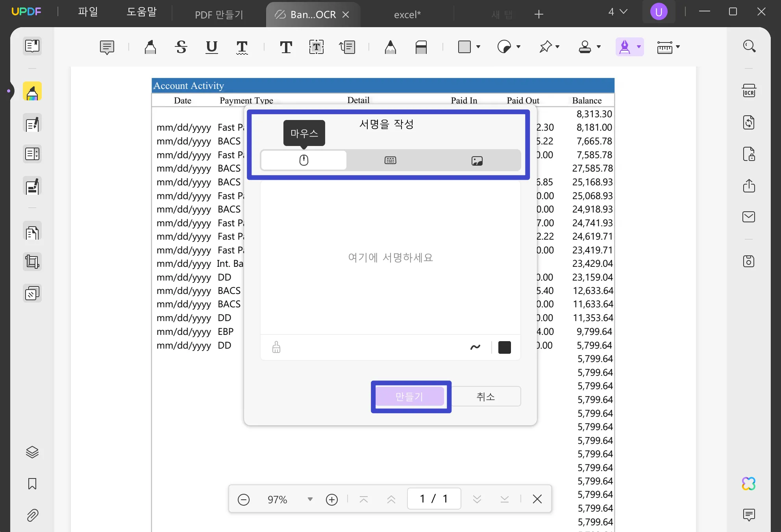This screenshot has width=781, height=532.
Task: Switch to the excel* tab
Action: tap(407, 15)
